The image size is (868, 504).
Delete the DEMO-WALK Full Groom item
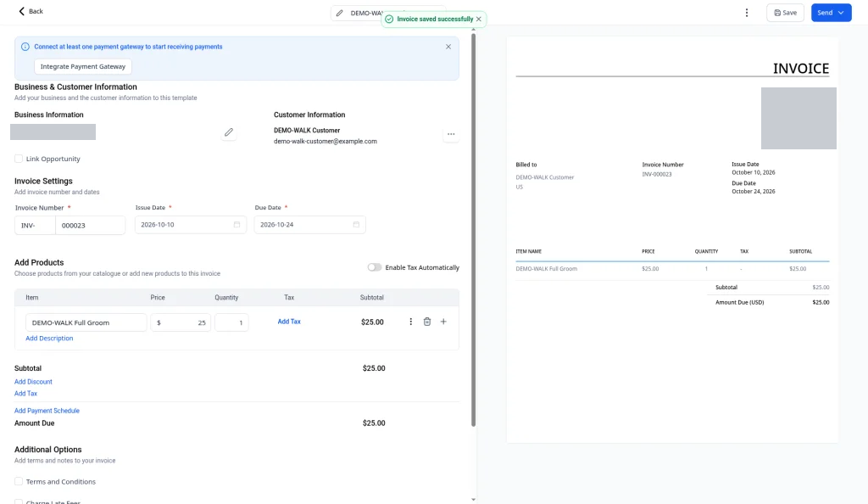(427, 322)
